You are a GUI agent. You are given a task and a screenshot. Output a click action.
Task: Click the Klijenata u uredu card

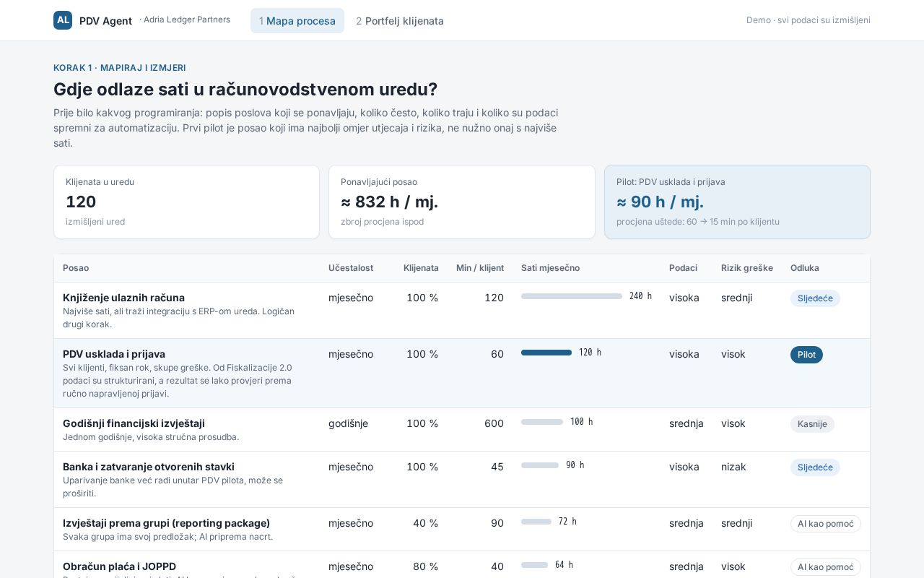pos(186,202)
